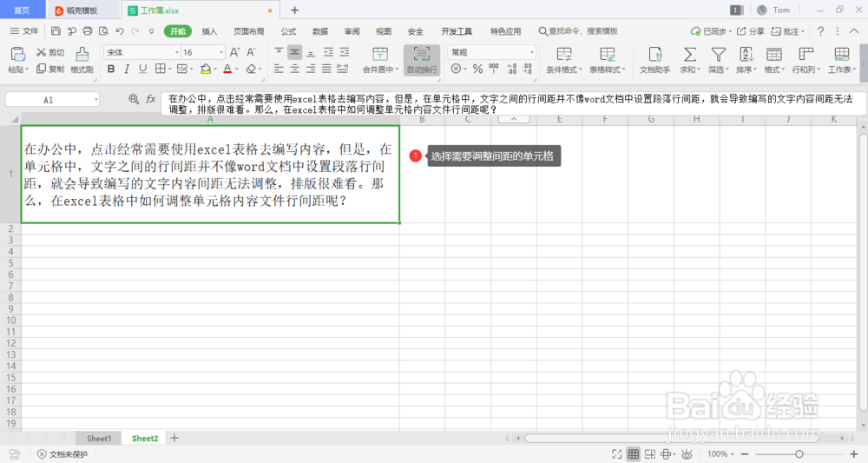Click 分享 share button
This screenshot has height=463, width=868.
pyautogui.click(x=750, y=31)
